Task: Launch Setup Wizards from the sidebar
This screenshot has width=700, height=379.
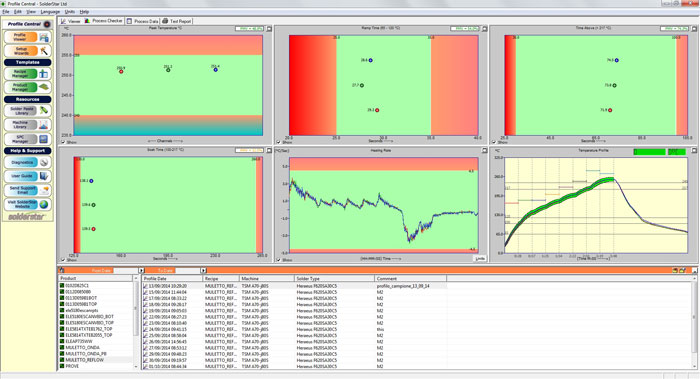Action: [44, 51]
